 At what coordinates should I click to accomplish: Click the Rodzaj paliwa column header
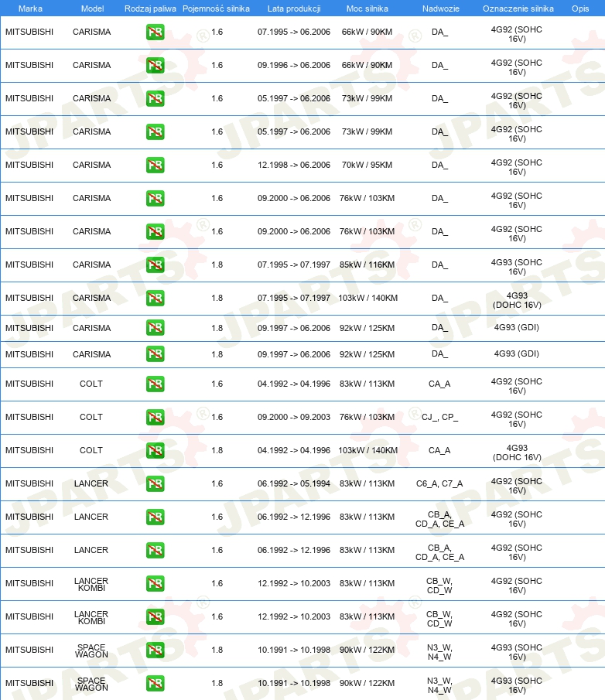[x=150, y=9]
